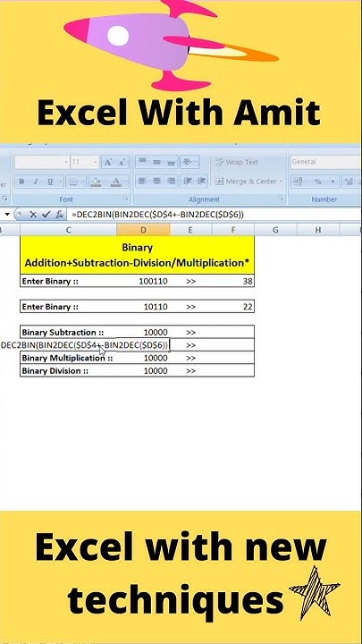Set Top Align for cell text

point(142,162)
